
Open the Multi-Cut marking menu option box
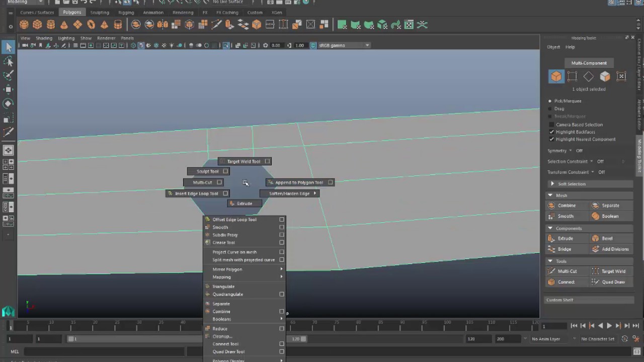219,183
